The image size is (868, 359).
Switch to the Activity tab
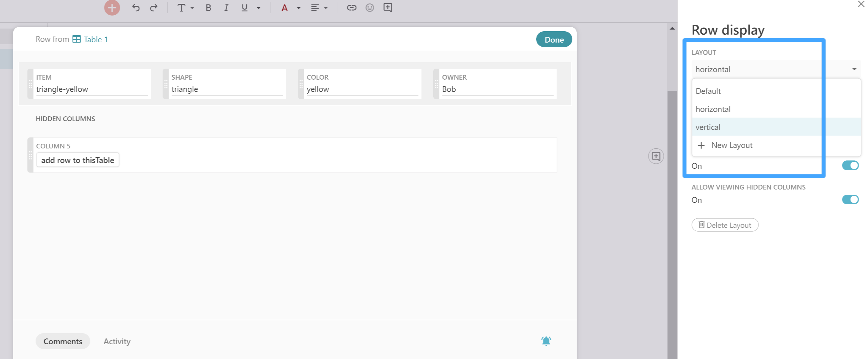(x=117, y=341)
